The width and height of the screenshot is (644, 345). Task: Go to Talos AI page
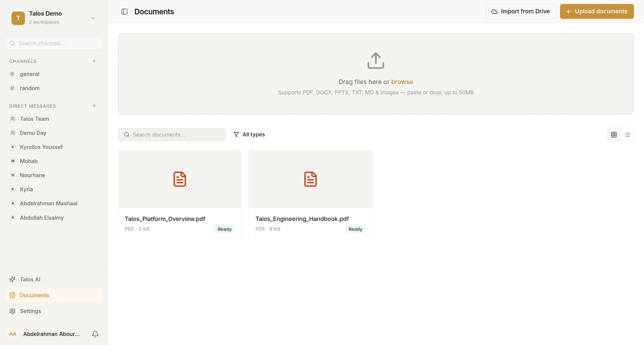click(x=54, y=279)
